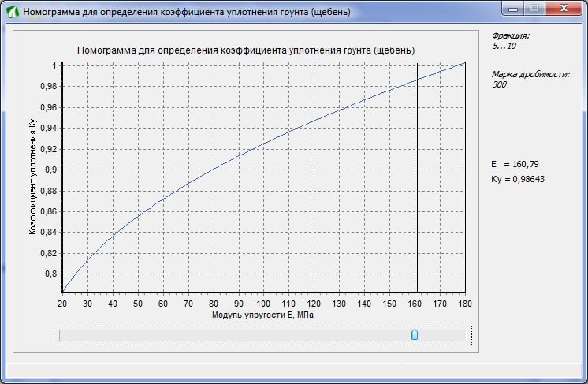Click the x-axis tick label 130
The height and width of the screenshot is (384, 588).
point(339,304)
